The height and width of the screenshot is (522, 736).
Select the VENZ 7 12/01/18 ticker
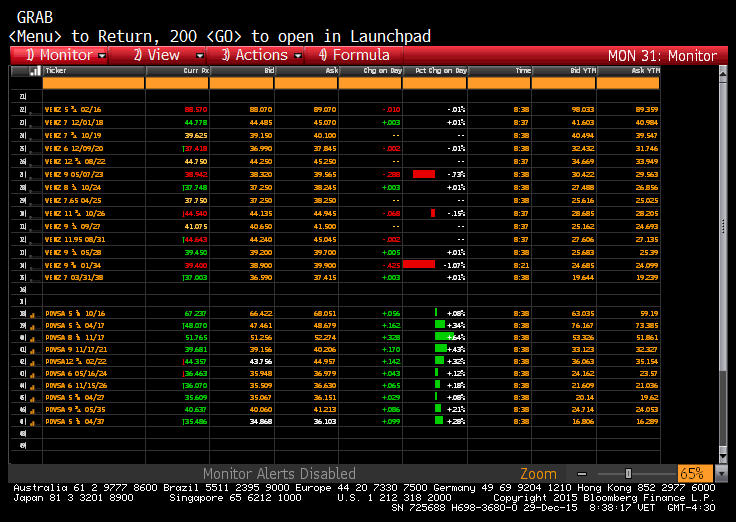(74, 123)
